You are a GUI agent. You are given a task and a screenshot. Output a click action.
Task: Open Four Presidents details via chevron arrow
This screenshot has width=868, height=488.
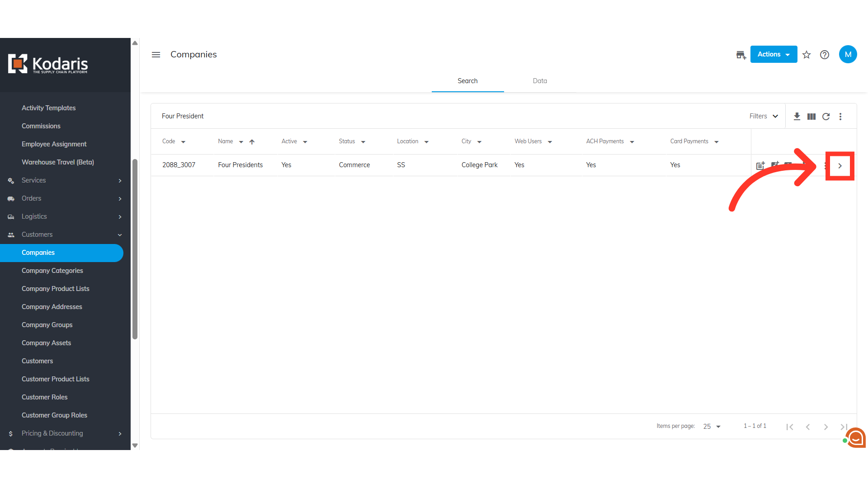840,166
